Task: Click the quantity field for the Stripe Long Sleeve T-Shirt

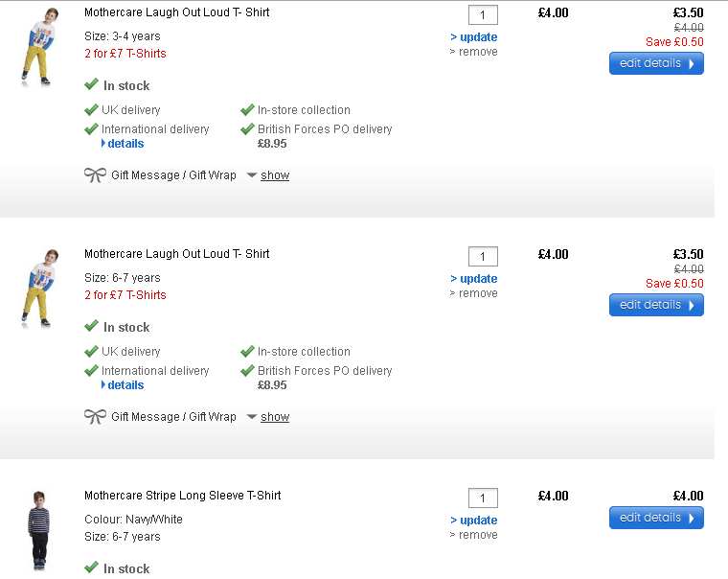Action: click(483, 498)
